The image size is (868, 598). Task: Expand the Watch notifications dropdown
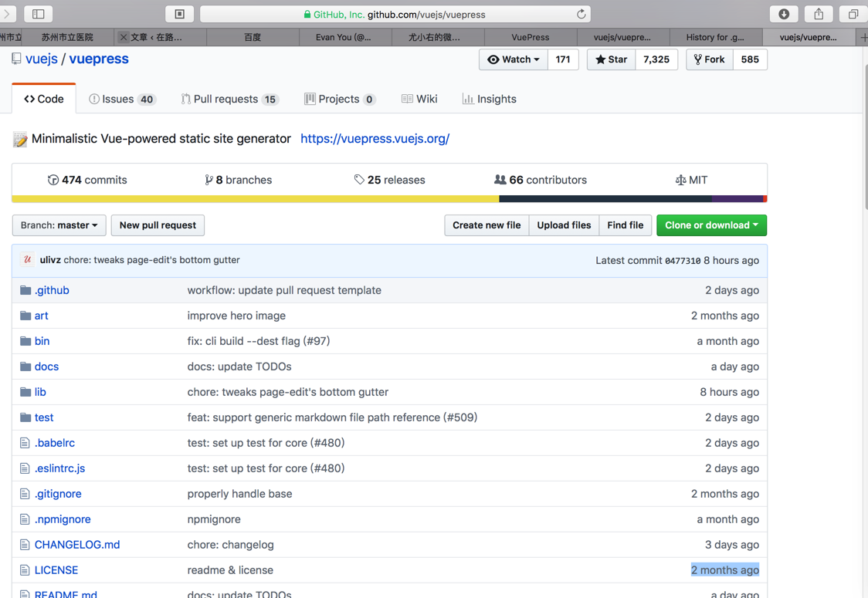[514, 59]
